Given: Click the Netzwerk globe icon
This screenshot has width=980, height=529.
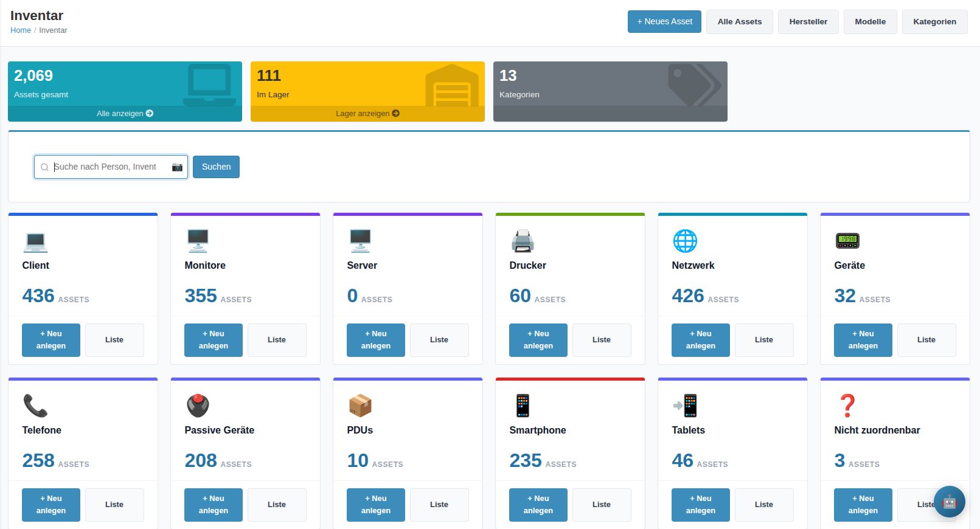Looking at the screenshot, I should (685, 241).
